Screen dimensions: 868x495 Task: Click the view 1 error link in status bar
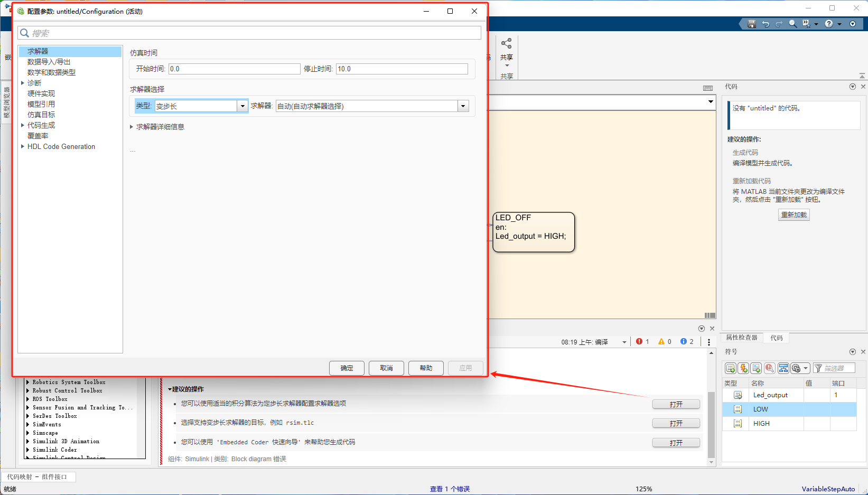[x=450, y=489]
